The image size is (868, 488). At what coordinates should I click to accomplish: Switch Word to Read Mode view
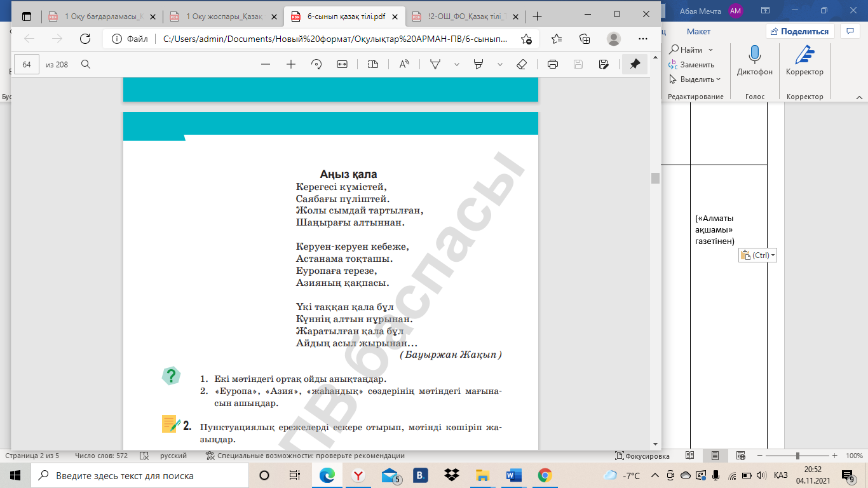pyautogui.click(x=689, y=456)
